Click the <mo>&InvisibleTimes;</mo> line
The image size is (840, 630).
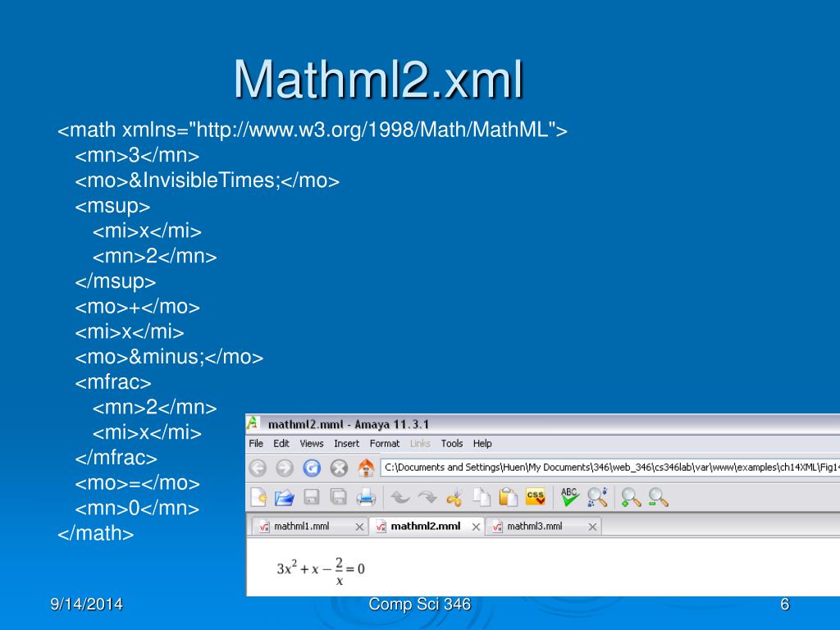click(208, 180)
